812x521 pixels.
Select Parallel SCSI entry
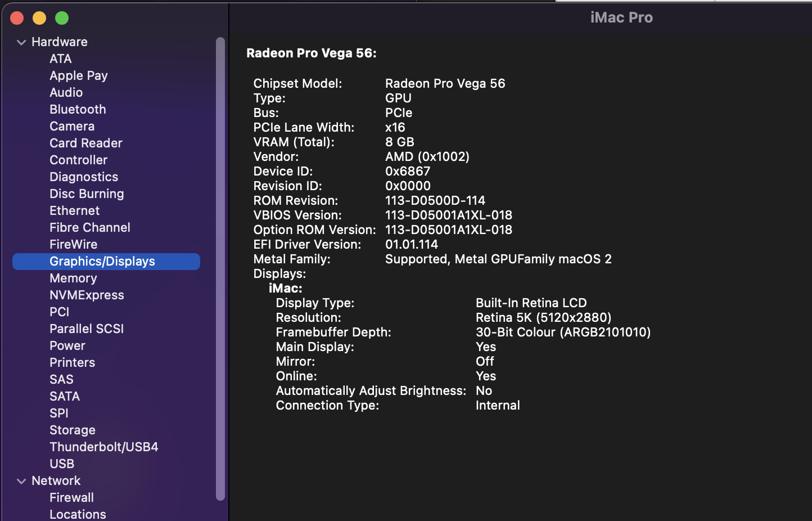click(x=87, y=329)
